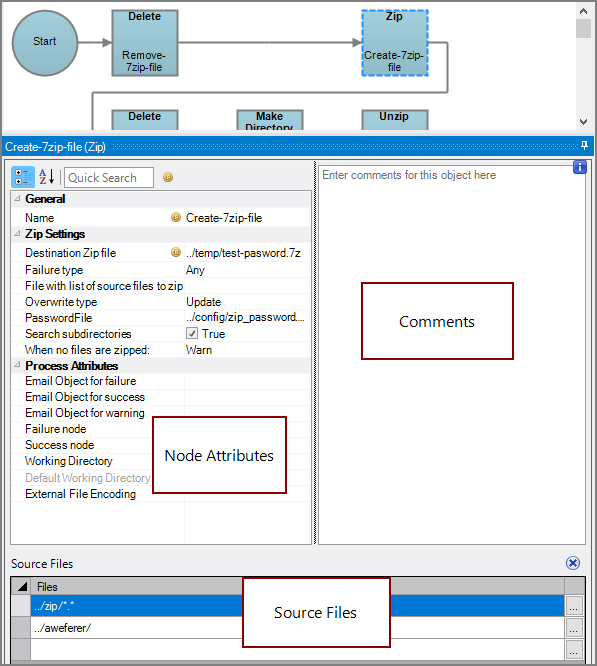597x666 pixels.
Task: Select the ../zip/*.* source file row
Action: coord(297,606)
